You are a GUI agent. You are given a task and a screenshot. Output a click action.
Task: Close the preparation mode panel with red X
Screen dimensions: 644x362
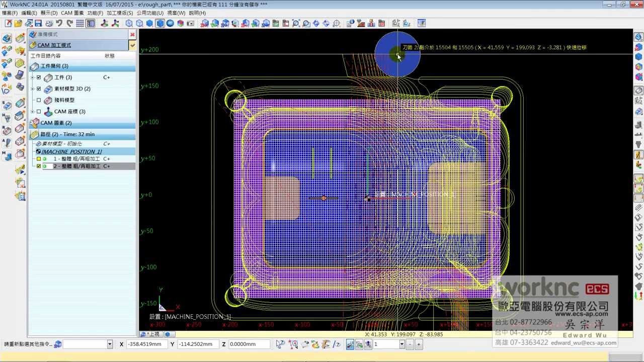click(x=132, y=34)
